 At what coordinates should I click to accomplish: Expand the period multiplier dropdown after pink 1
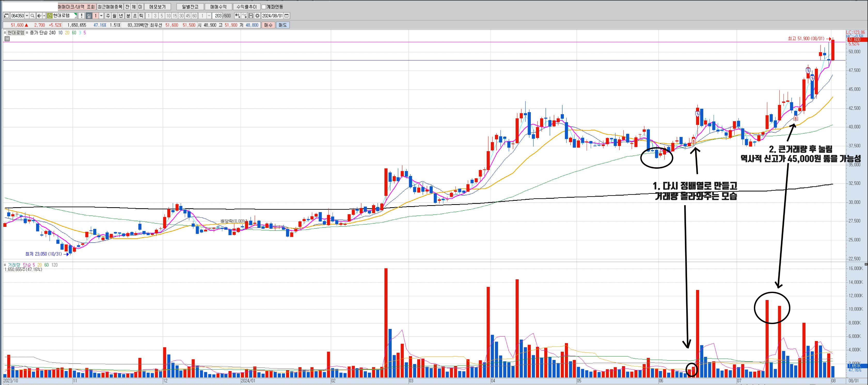(101, 16)
